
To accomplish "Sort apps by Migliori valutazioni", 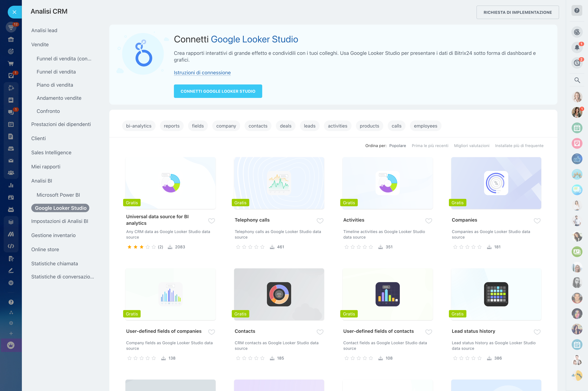I will click(471, 146).
